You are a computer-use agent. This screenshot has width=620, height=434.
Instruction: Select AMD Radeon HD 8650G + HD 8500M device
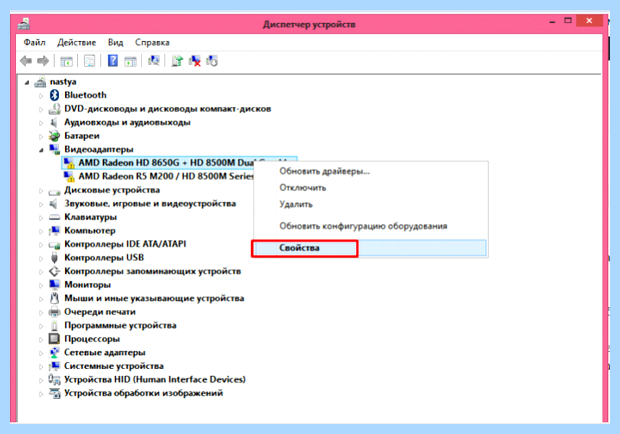tap(167, 162)
